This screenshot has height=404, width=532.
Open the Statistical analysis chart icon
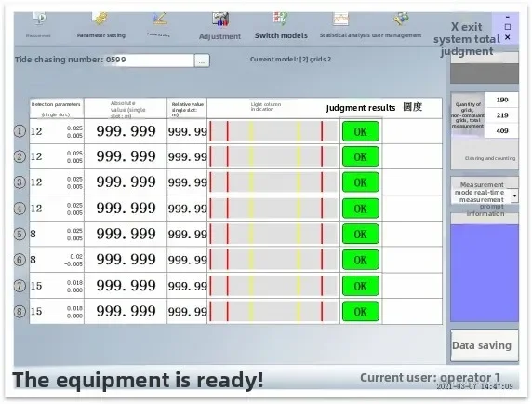(x=340, y=19)
